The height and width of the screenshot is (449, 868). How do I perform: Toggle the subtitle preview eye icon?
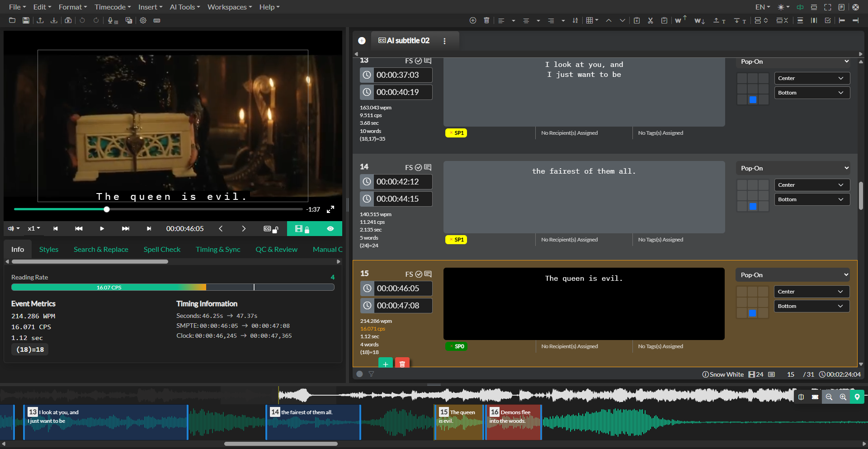(330, 229)
